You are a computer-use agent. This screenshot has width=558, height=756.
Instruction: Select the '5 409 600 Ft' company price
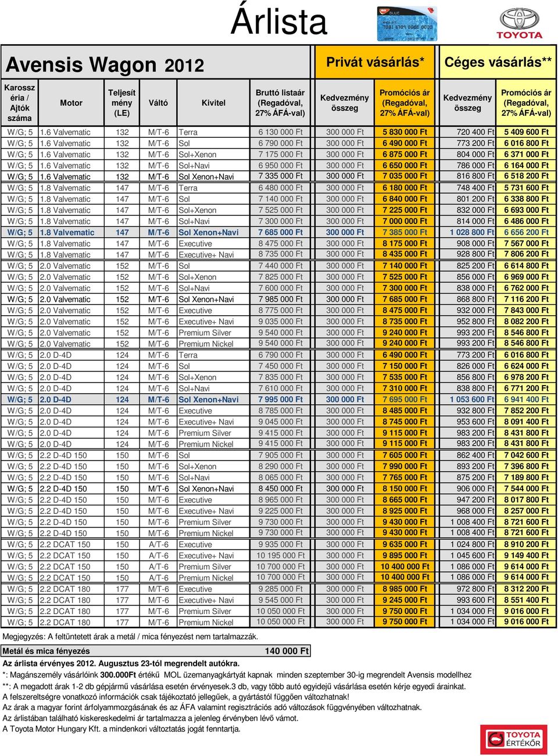pyautogui.click(x=526, y=132)
